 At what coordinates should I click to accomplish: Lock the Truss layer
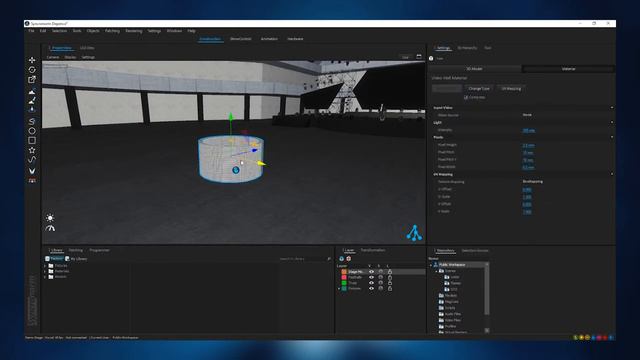(390, 283)
